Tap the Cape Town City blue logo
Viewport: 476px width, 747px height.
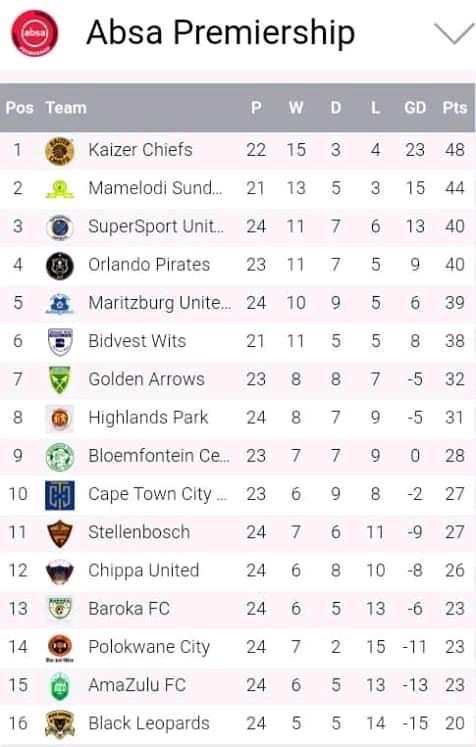60,495
